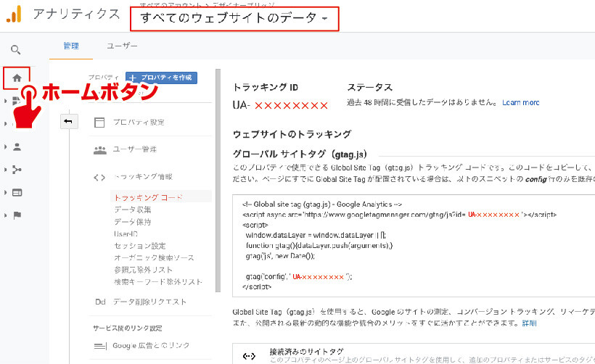
Task: Open the Learn more link next to the status
Action: 520,103
